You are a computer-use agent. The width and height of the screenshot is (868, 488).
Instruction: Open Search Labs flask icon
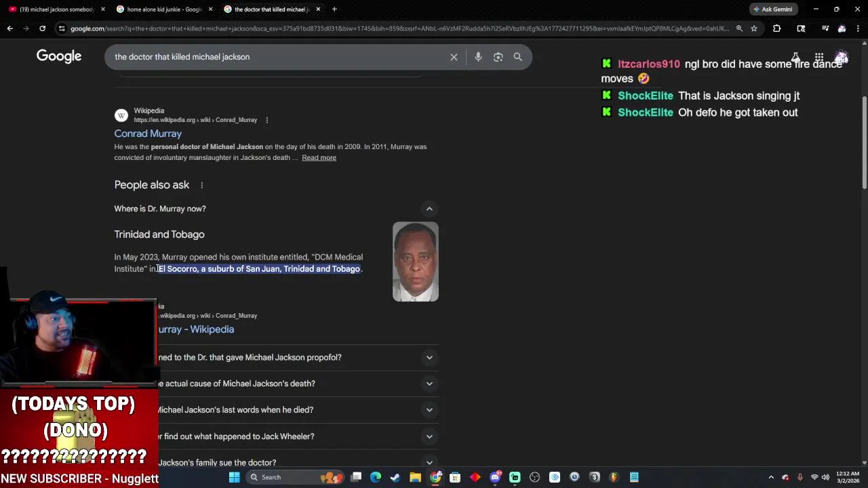(795, 57)
